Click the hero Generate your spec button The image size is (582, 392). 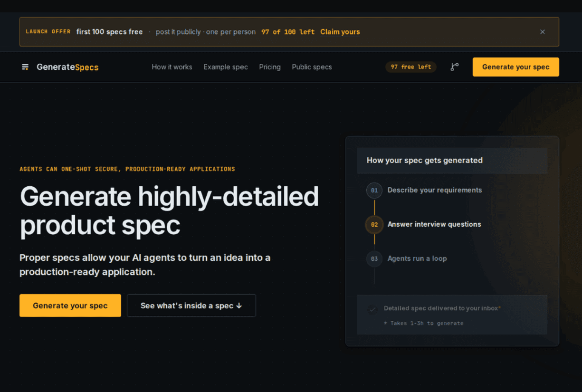point(70,306)
